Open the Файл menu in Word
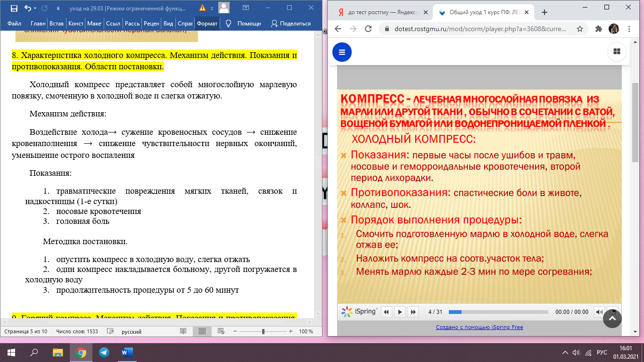Viewport: 644px width, 362px height. click(15, 23)
